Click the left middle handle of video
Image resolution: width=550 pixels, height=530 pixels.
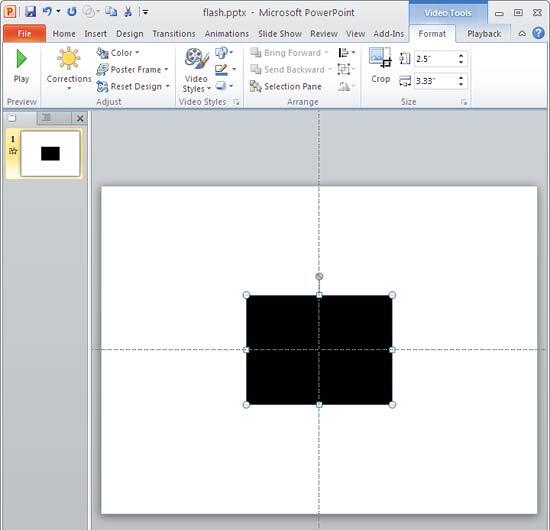tap(246, 350)
